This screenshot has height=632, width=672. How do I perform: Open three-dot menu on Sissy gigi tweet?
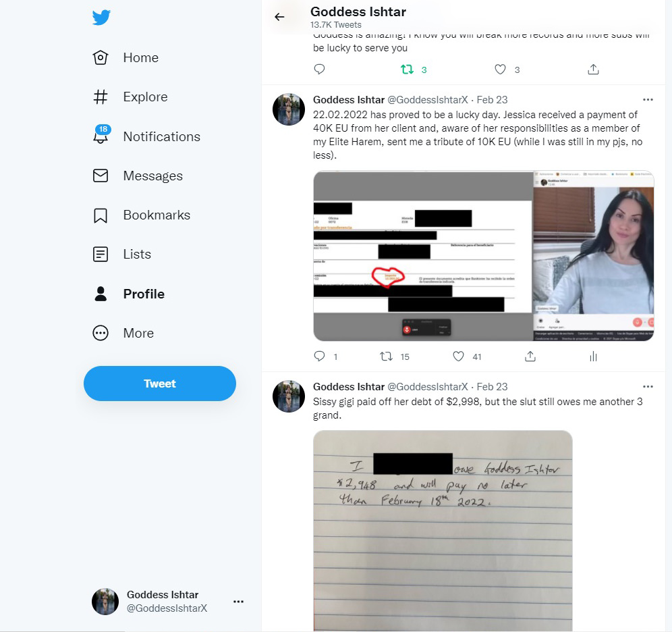[x=648, y=386]
